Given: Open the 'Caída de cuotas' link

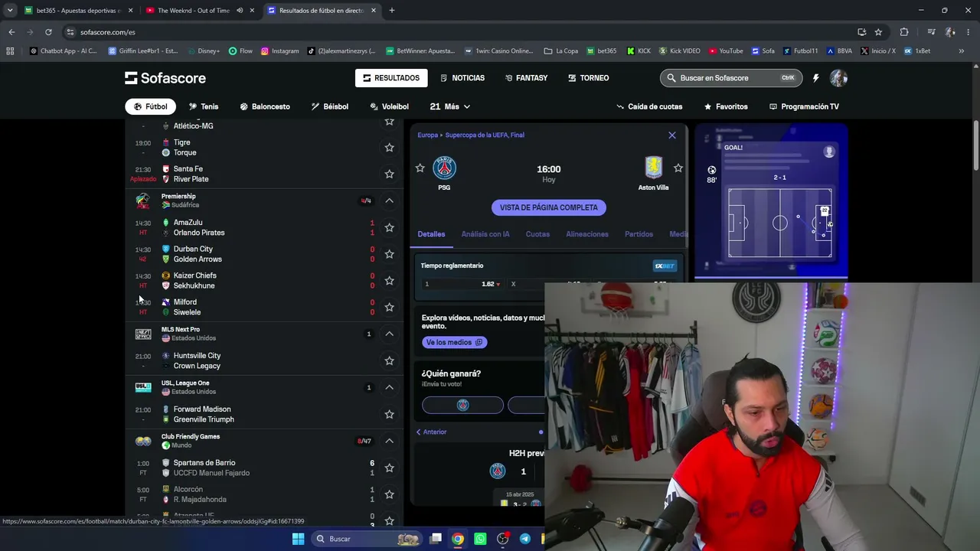Looking at the screenshot, I should click(x=649, y=106).
